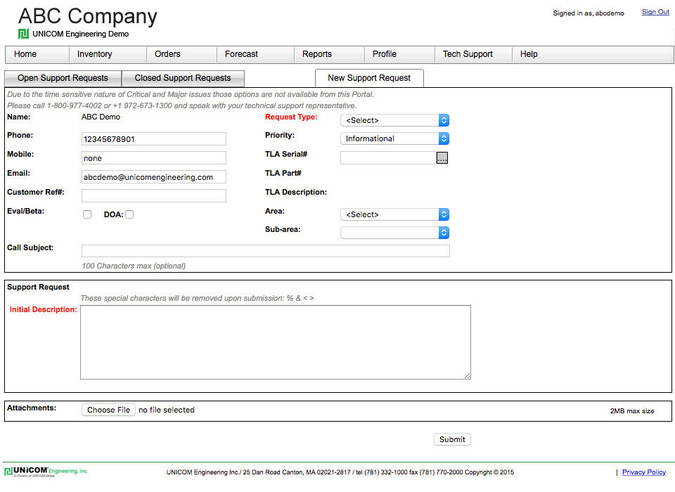Click the 'TLA Description:' label
The height and width of the screenshot is (492, 675).
point(296,192)
